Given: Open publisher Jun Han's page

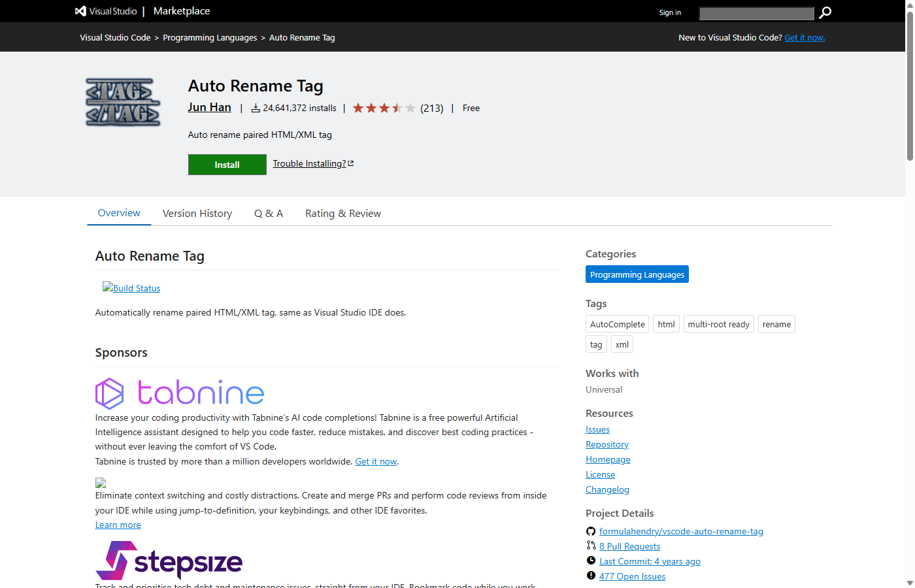Looking at the screenshot, I should [x=209, y=107].
